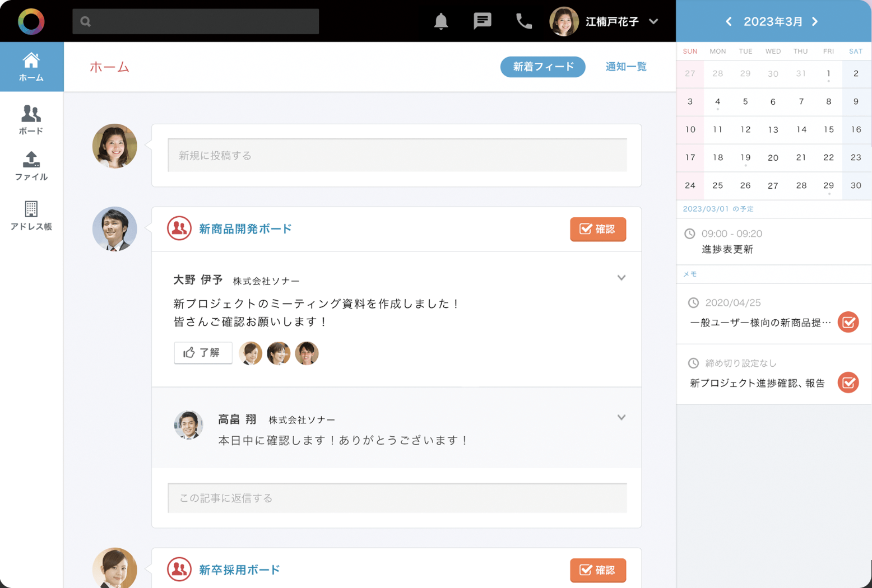Image resolution: width=872 pixels, height=588 pixels.
Task: Switch to the 新着フィード tab
Action: [x=542, y=67]
